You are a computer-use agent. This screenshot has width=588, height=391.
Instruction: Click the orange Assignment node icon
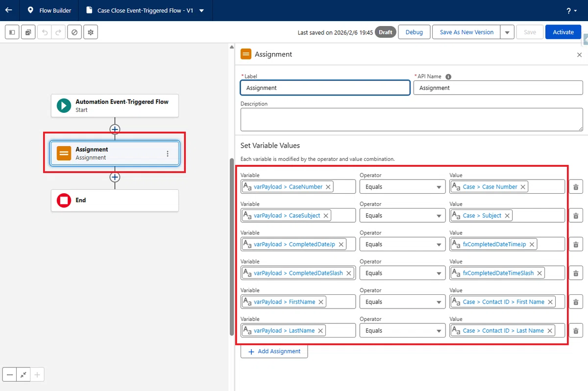pos(64,153)
